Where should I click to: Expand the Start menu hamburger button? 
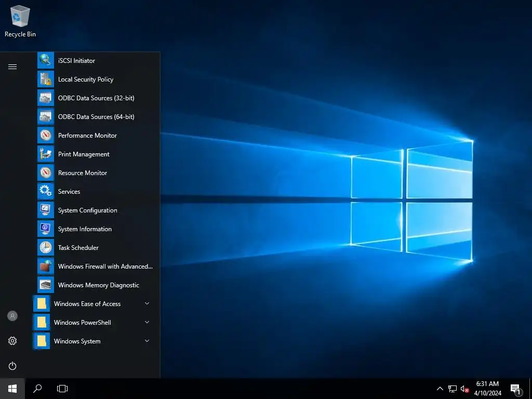click(12, 66)
